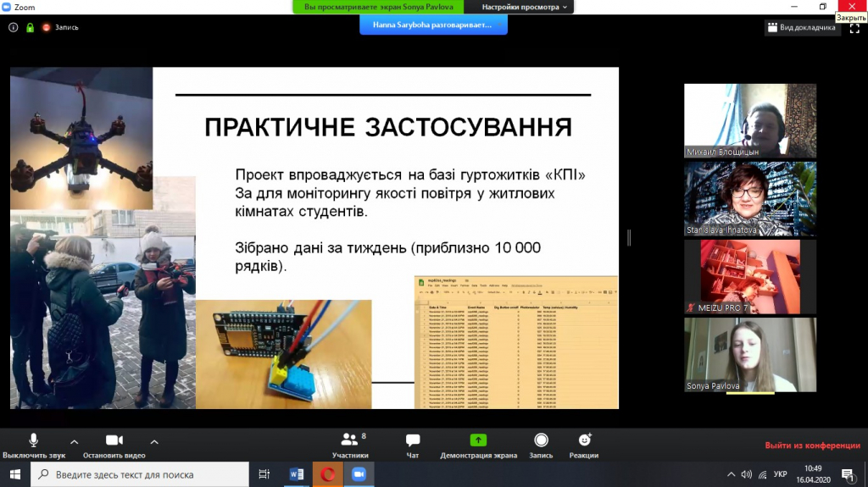
Task: Open the Chat panel
Action: point(413,445)
